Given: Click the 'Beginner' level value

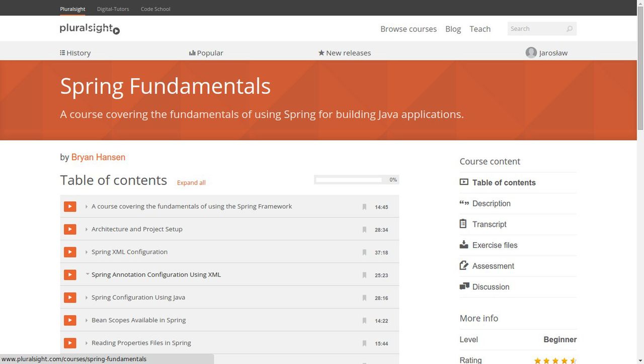Looking at the screenshot, I should (560, 339).
